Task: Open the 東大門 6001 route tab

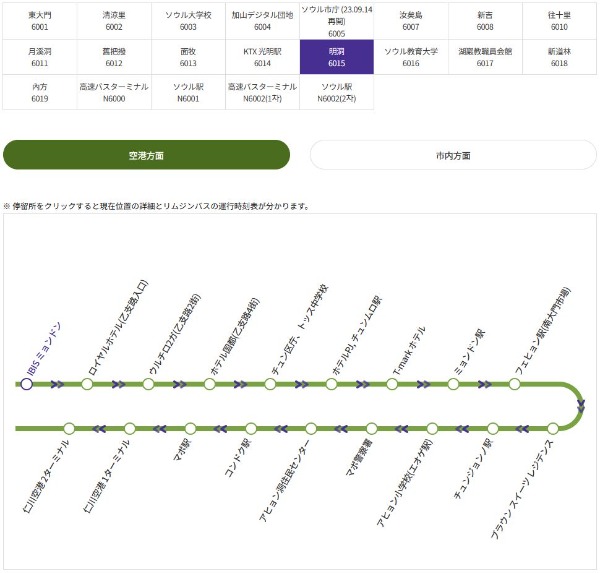Action: [41, 21]
